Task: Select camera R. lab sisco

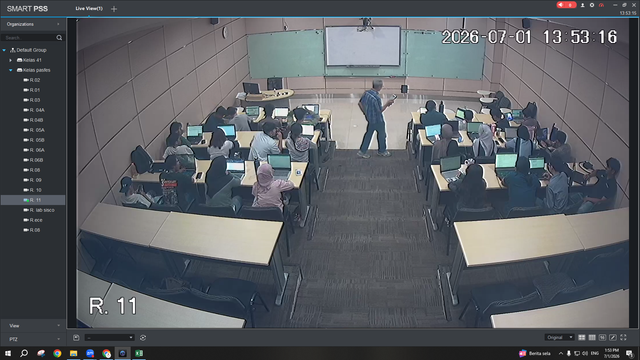Action: 42,210
